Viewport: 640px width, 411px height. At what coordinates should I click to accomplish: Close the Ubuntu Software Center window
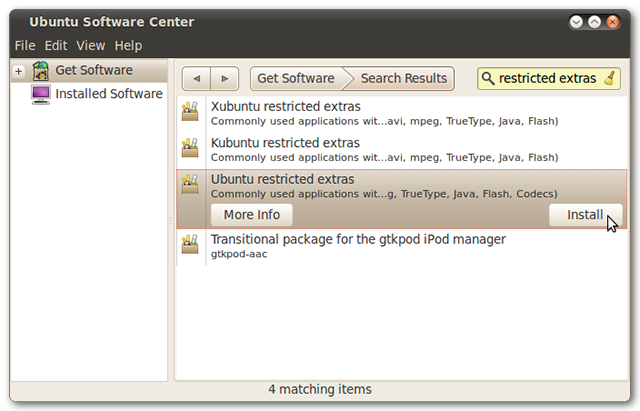coord(612,22)
